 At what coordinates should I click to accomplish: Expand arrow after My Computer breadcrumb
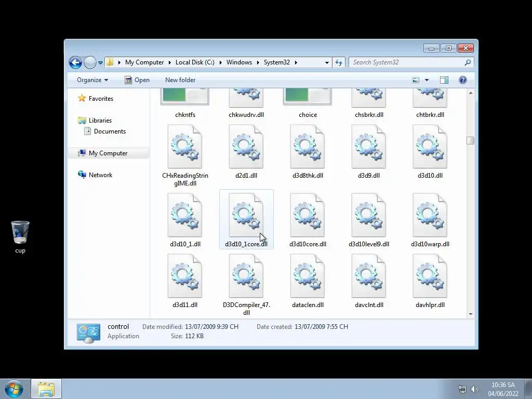point(170,62)
